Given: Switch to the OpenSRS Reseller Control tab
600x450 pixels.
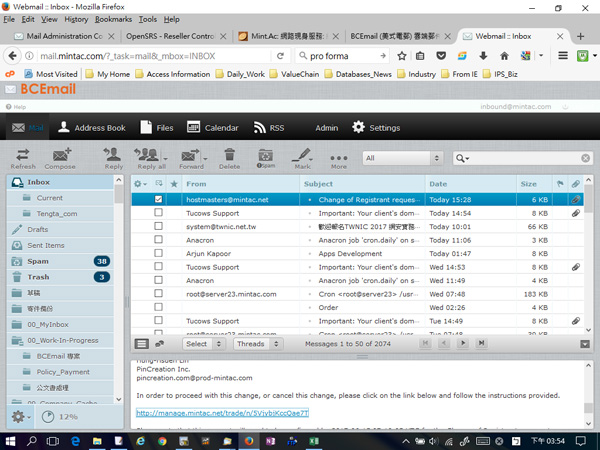Looking at the screenshot, I should [x=170, y=36].
